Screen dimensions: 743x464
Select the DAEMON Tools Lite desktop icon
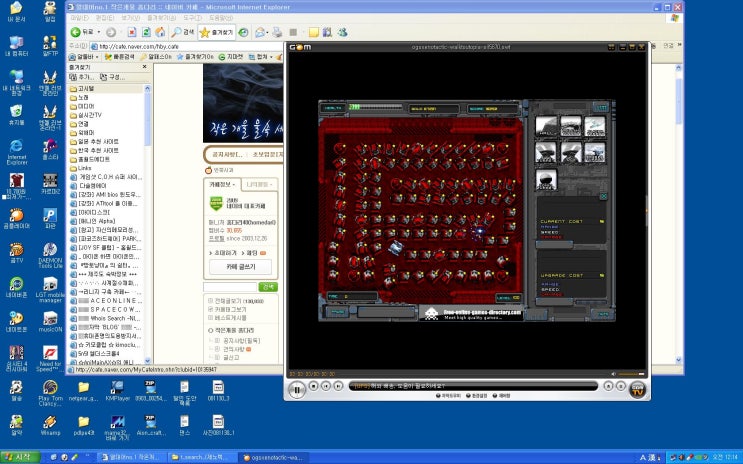pos(50,255)
